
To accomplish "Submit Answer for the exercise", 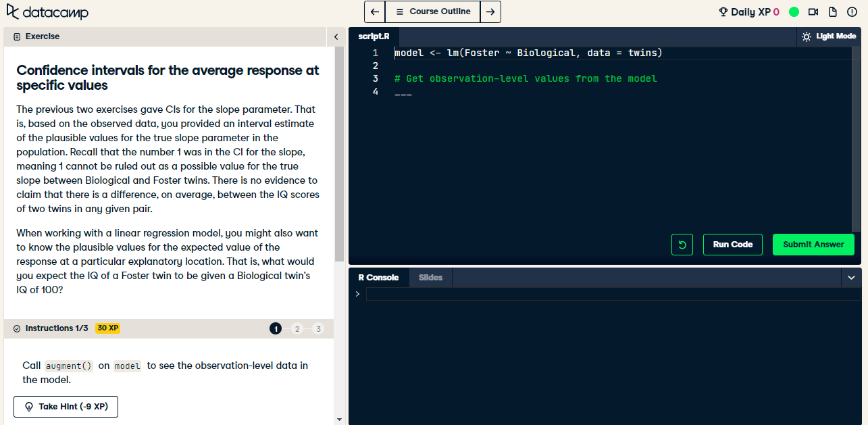I will point(813,244).
